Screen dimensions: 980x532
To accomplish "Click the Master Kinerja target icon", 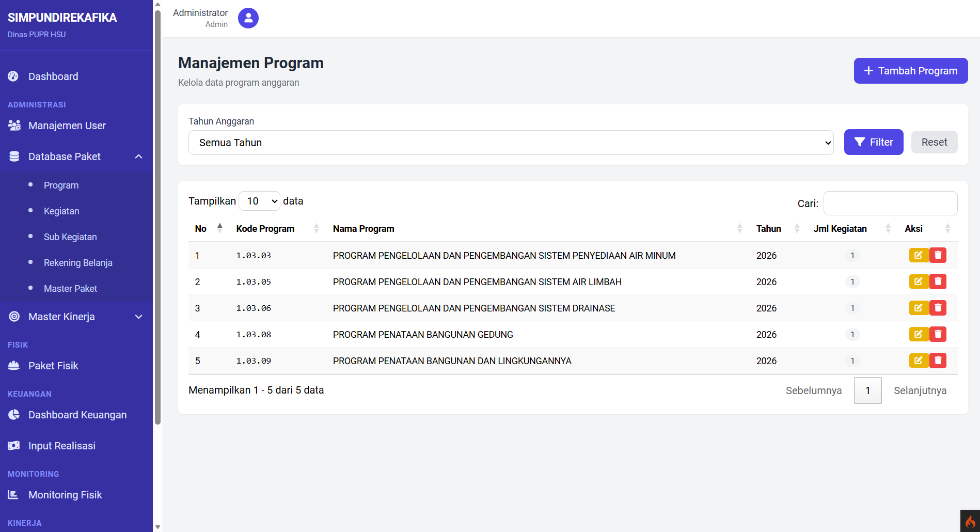I will 14,317.
